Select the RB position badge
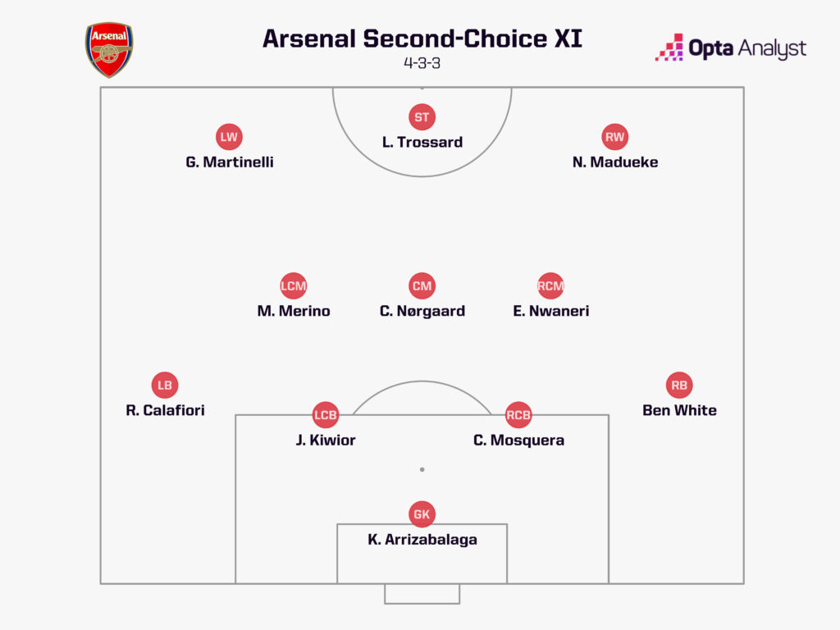Viewport: 840px width, 630px height. pos(679,385)
